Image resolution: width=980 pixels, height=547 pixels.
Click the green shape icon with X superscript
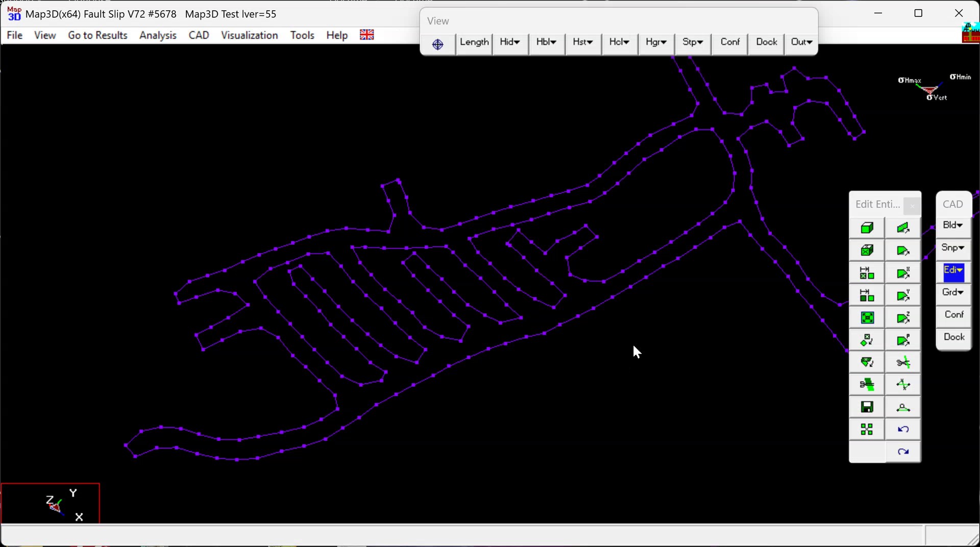(903, 273)
